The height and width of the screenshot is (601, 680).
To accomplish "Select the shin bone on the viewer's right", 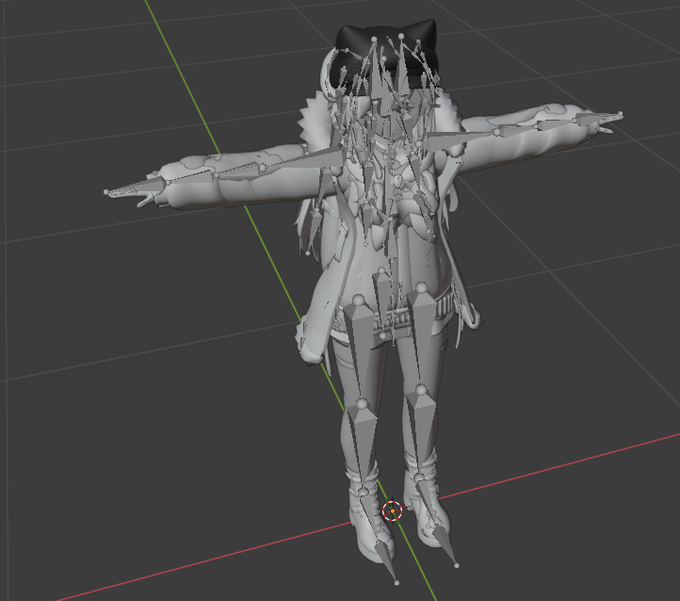I will (x=421, y=431).
